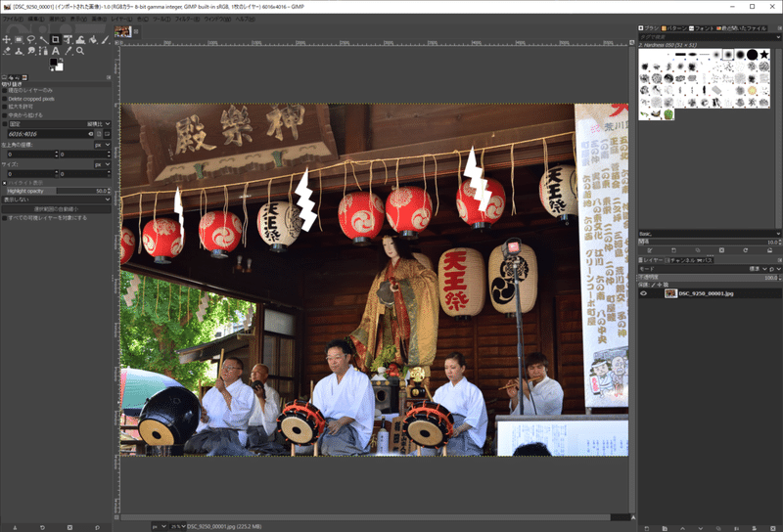
Task: Close the image tab next to thumbnail
Action: [136, 31]
